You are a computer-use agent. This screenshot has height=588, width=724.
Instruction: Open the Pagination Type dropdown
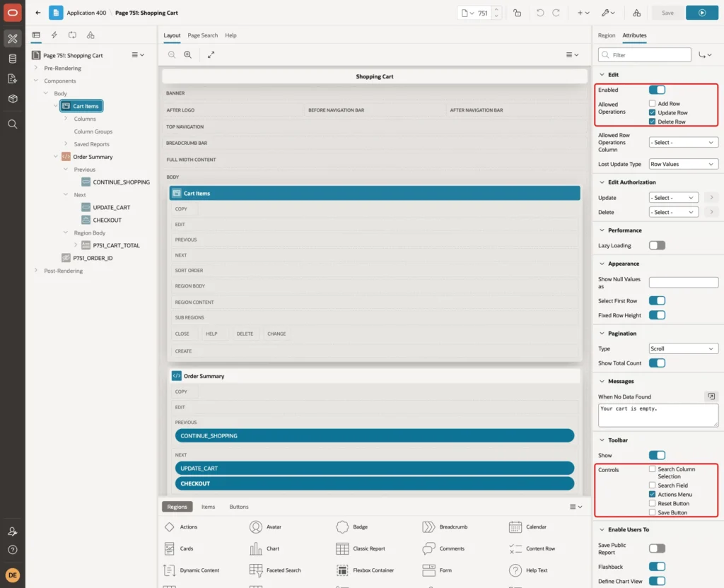point(684,349)
